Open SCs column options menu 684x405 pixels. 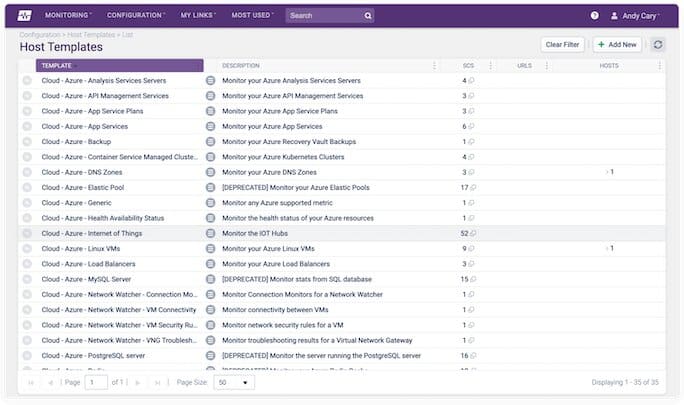(x=490, y=65)
